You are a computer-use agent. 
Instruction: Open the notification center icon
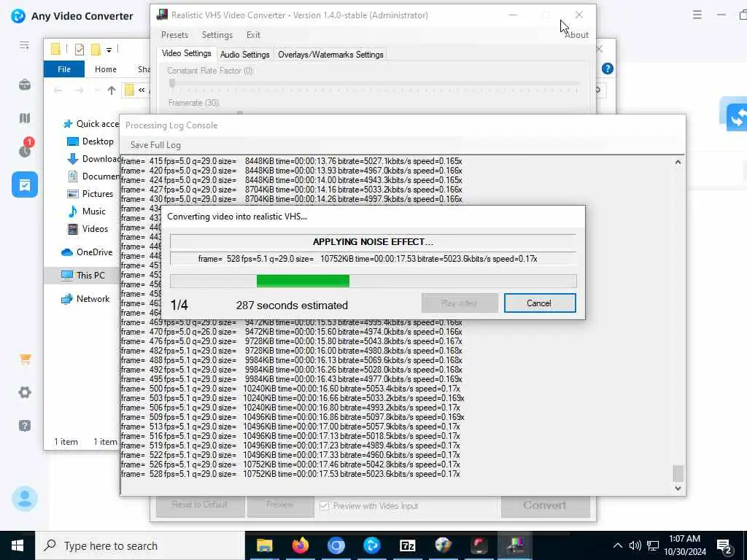[724, 545]
